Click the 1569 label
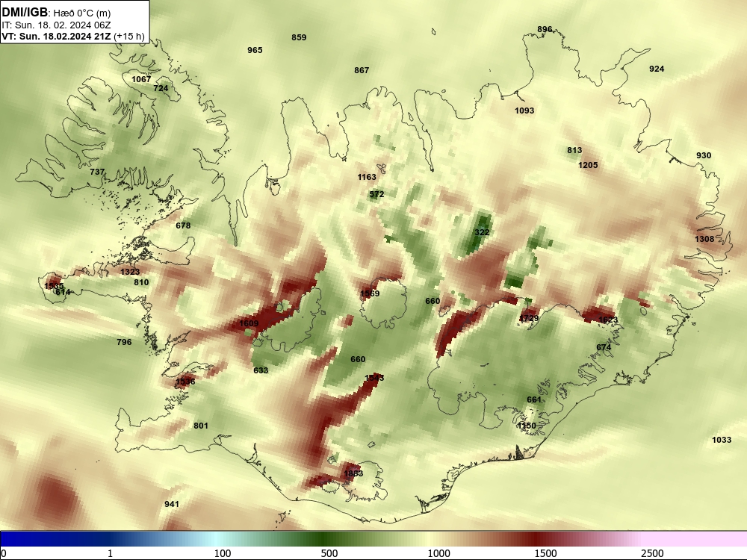 (x=370, y=293)
